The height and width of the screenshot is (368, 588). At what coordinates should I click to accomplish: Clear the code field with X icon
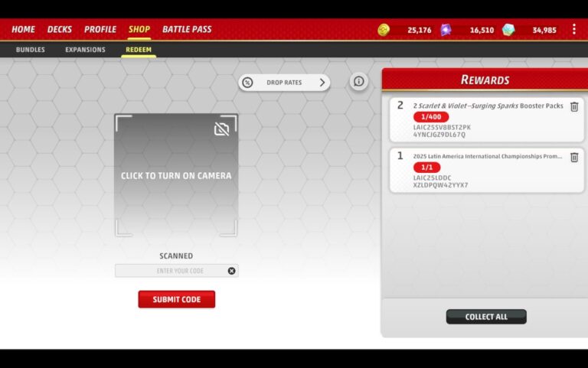(x=232, y=271)
